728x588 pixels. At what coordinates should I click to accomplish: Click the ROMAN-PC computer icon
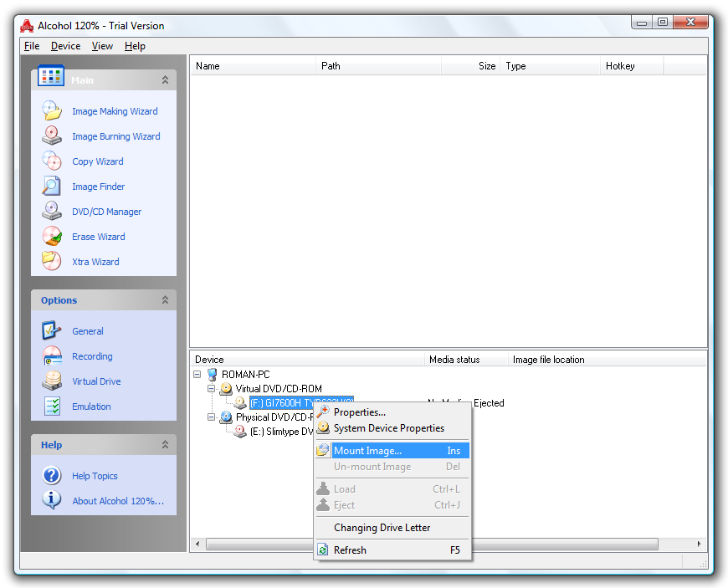tap(213, 374)
